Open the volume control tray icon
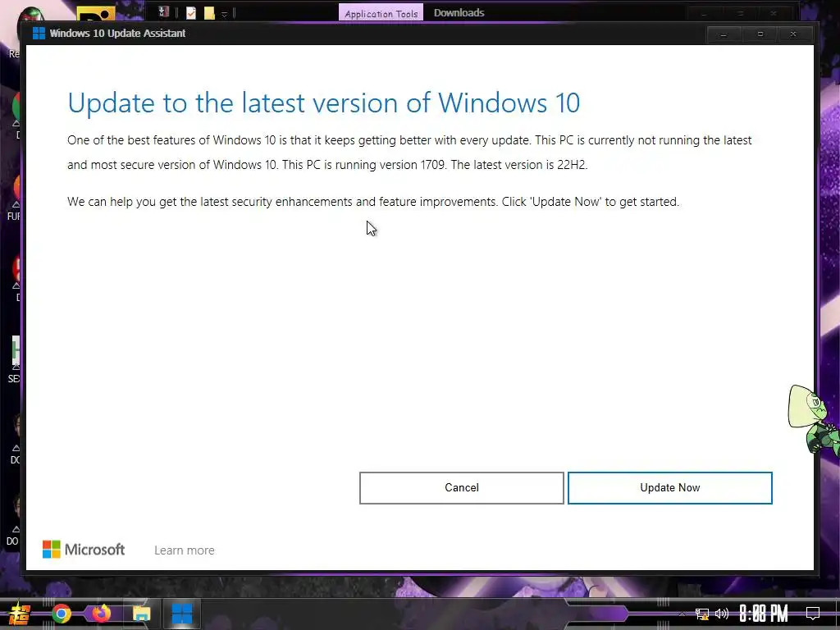 [x=722, y=614]
